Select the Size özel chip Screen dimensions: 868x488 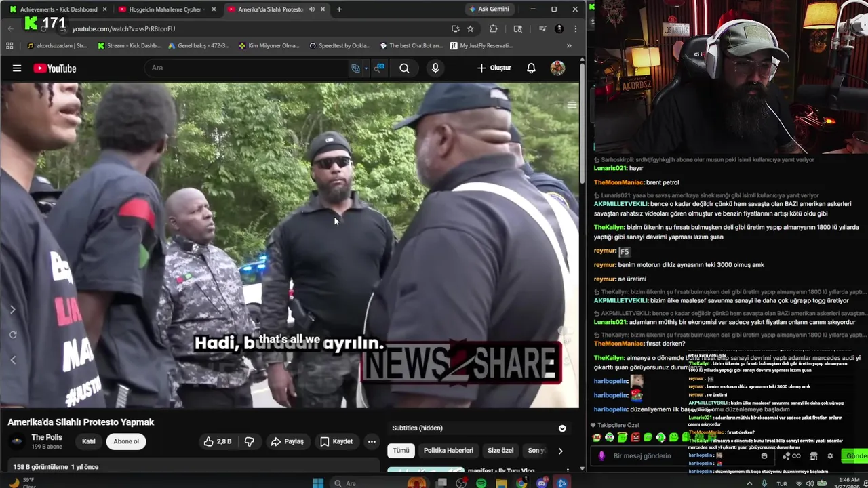(x=500, y=450)
